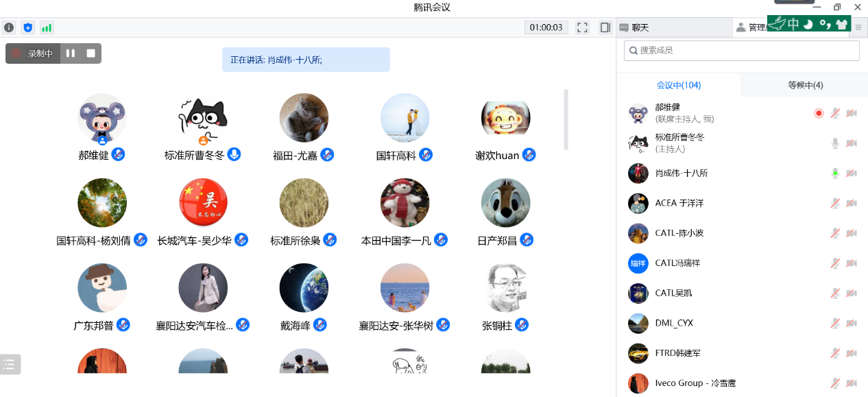Click the 搜索成员 search field
This screenshot has height=397, width=868.
(741, 50)
